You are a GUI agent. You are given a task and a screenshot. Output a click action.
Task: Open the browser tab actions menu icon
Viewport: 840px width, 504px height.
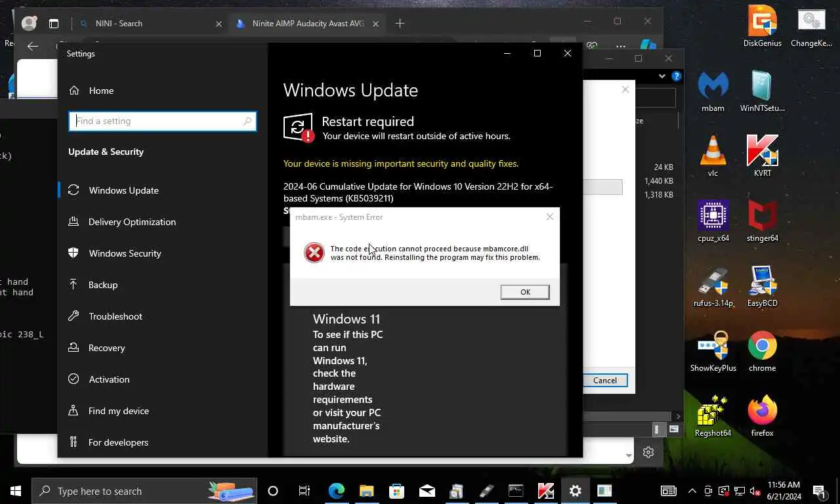point(54,24)
